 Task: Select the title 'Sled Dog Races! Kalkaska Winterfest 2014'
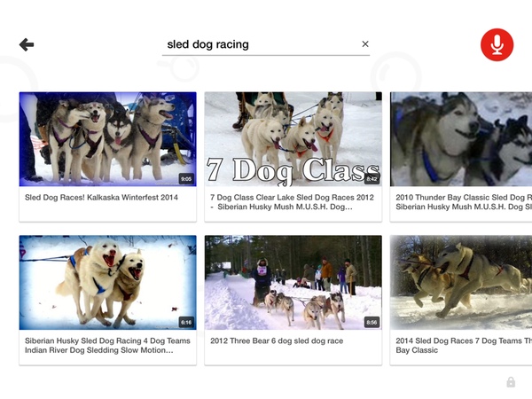coord(101,198)
